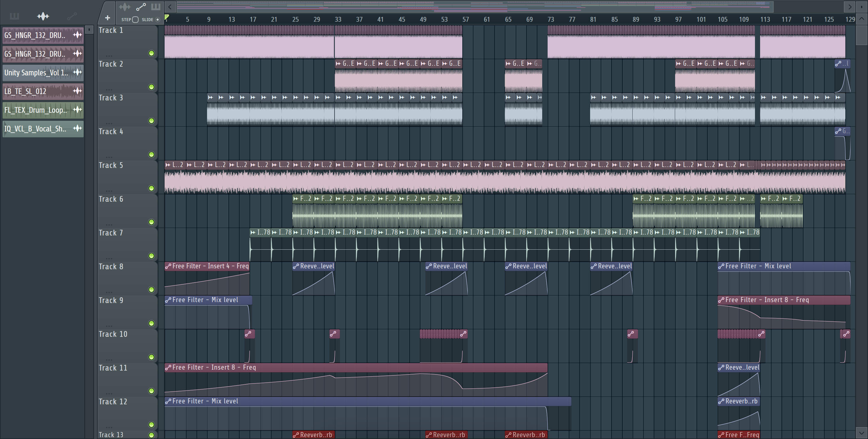Viewport: 868px width, 439px height.
Task: Click the Track 10 automation icon near bar 56
Action: pyautogui.click(x=463, y=334)
